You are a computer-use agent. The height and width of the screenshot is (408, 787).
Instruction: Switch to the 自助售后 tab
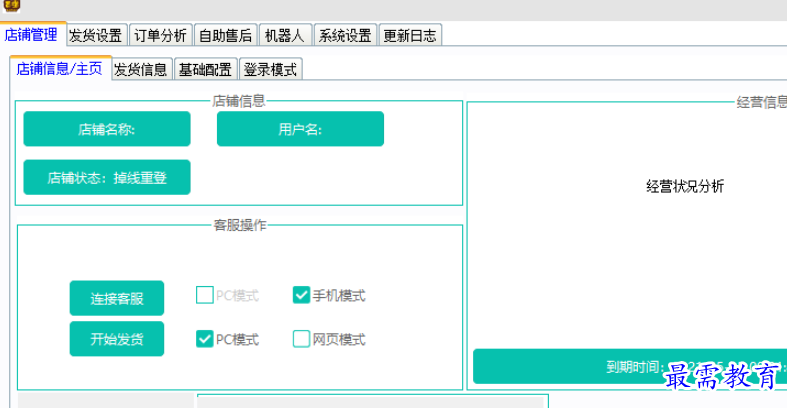point(226,35)
